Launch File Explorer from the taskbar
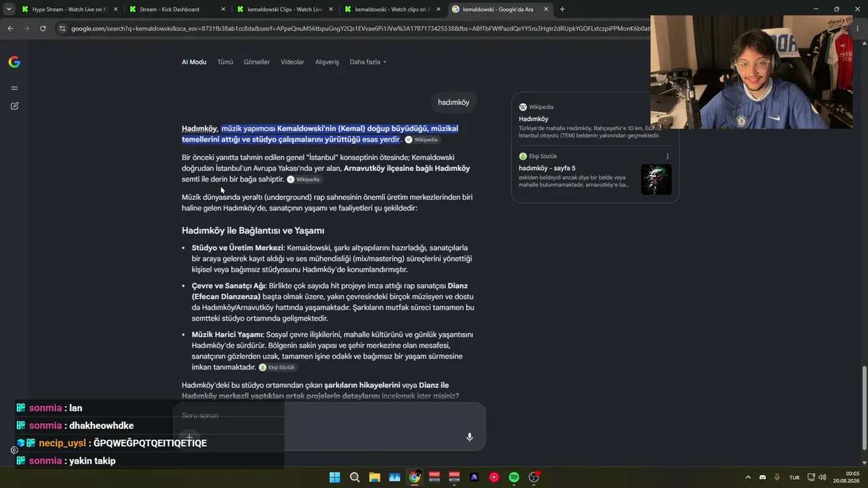This screenshot has height=488, width=868. point(374,477)
